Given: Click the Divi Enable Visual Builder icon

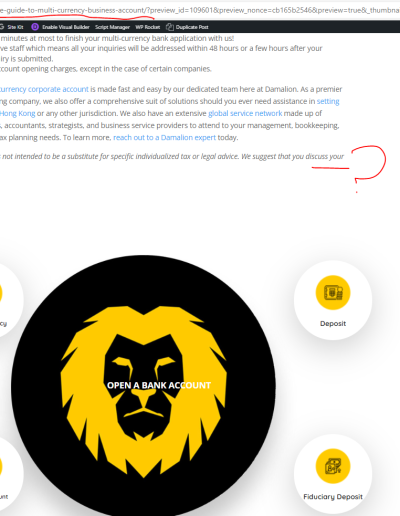Looking at the screenshot, I should click(x=35, y=27).
